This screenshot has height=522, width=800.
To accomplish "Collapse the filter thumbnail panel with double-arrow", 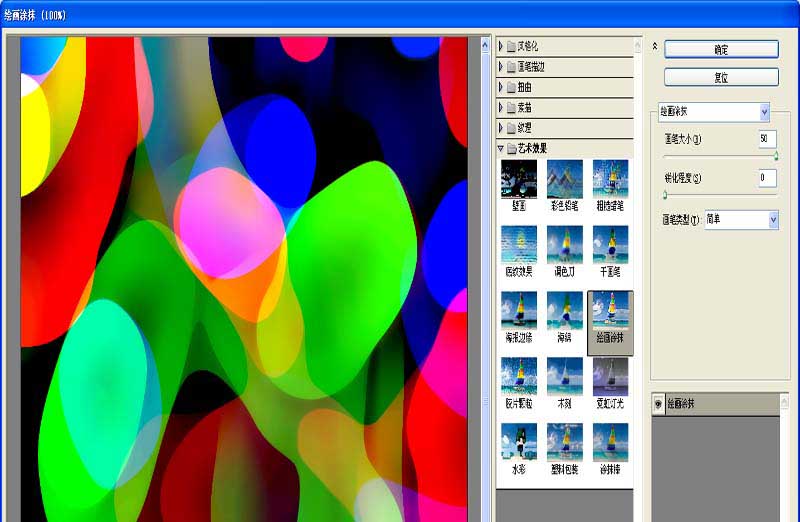I will 655,46.
